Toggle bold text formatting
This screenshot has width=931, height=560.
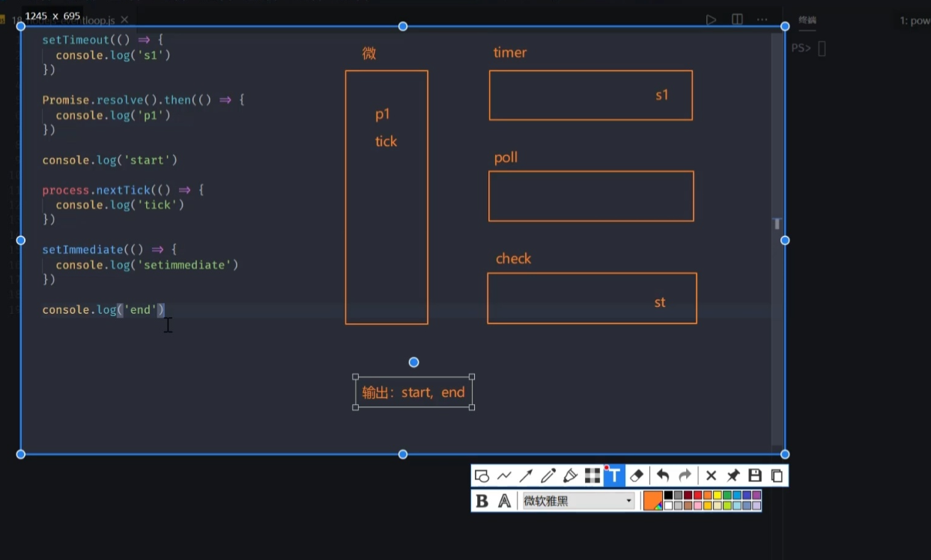(482, 501)
